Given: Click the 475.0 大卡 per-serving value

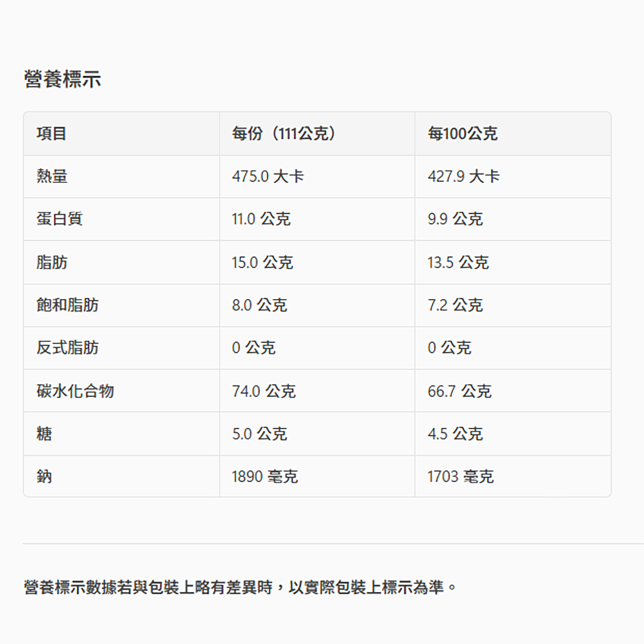Looking at the screenshot, I should pyautogui.click(x=268, y=176).
